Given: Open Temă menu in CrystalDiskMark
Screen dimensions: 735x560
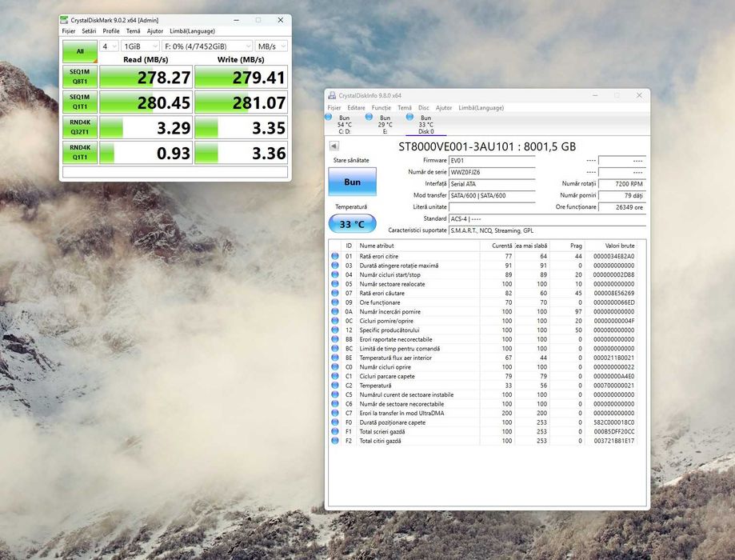Looking at the screenshot, I should (x=133, y=31).
